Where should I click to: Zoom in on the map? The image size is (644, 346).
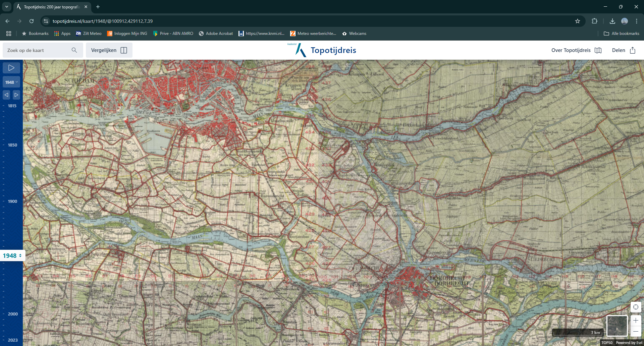pyautogui.click(x=636, y=321)
